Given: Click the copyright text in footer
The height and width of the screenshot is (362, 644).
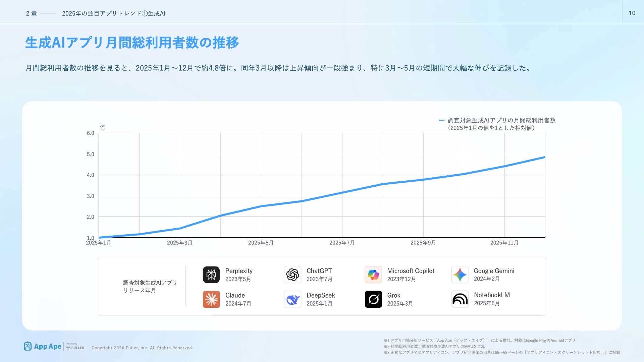Looking at the screenshot, I should [142, 348].
